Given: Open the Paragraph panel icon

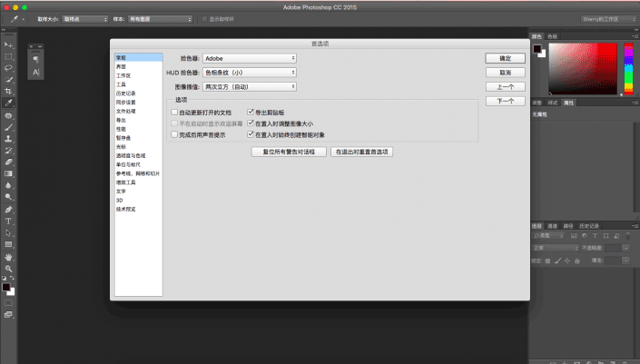Looking at the screenshot, I should tap(36, 60).
